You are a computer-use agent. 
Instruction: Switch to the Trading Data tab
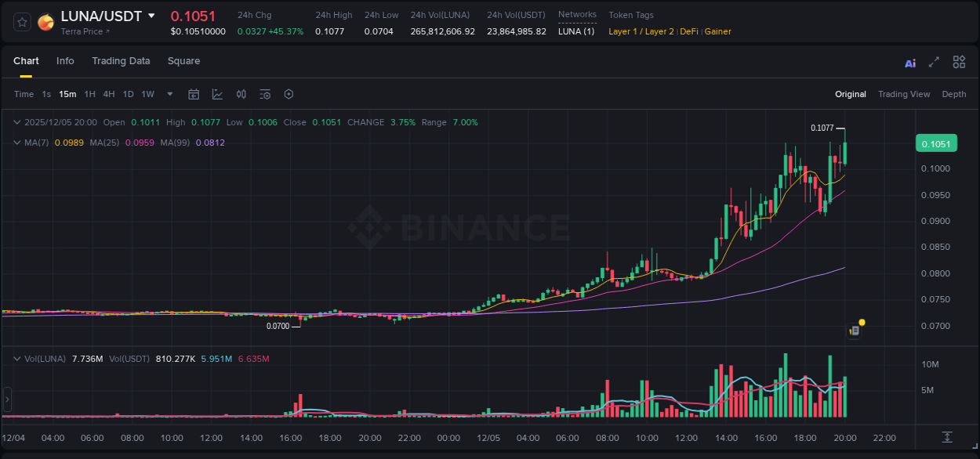121,61
